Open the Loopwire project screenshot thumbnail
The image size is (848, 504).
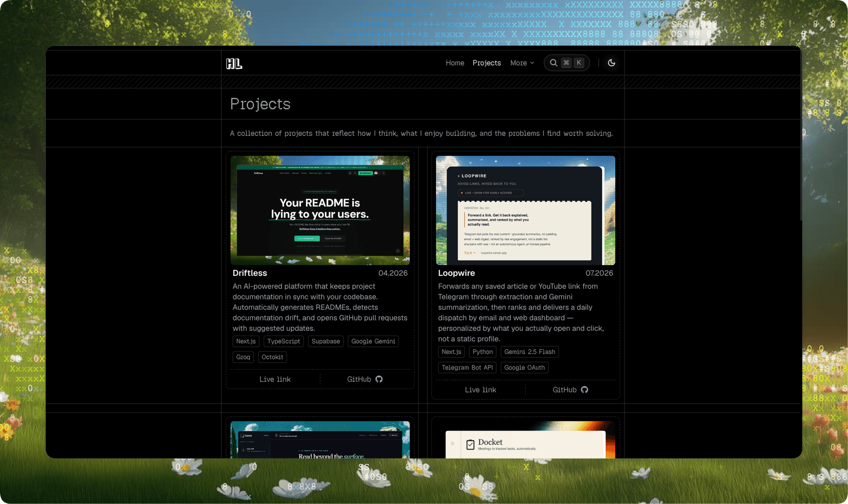pyautogui.click(x=526, y=210)
